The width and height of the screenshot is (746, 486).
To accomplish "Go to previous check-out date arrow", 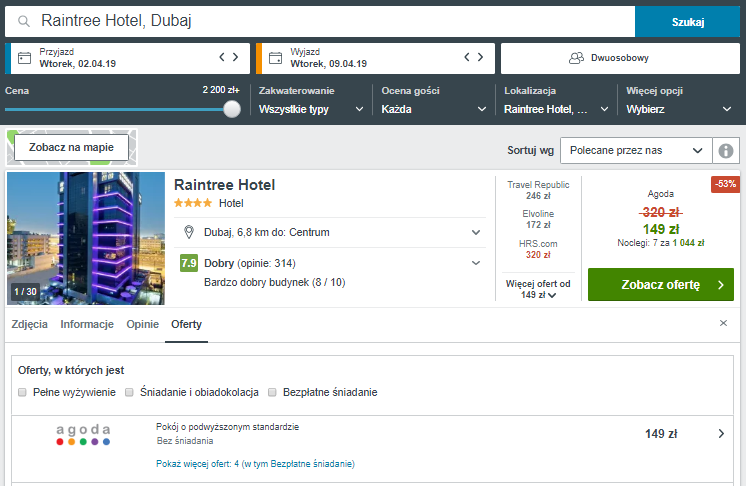I will [467, 57].
